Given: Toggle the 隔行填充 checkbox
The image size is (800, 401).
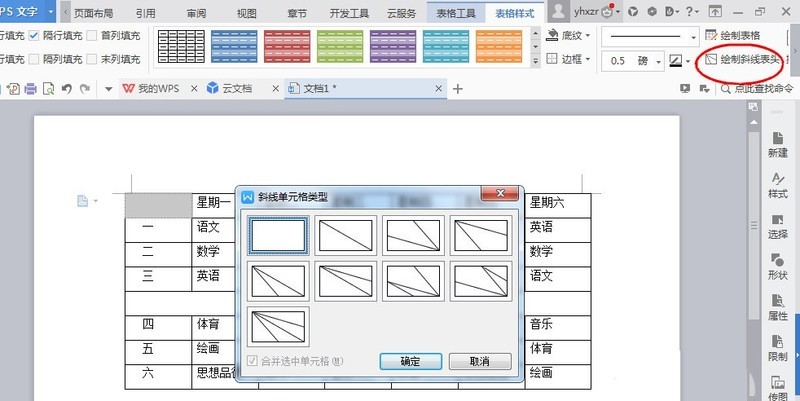Looking at the screenshot, I should tap(34, 35).
